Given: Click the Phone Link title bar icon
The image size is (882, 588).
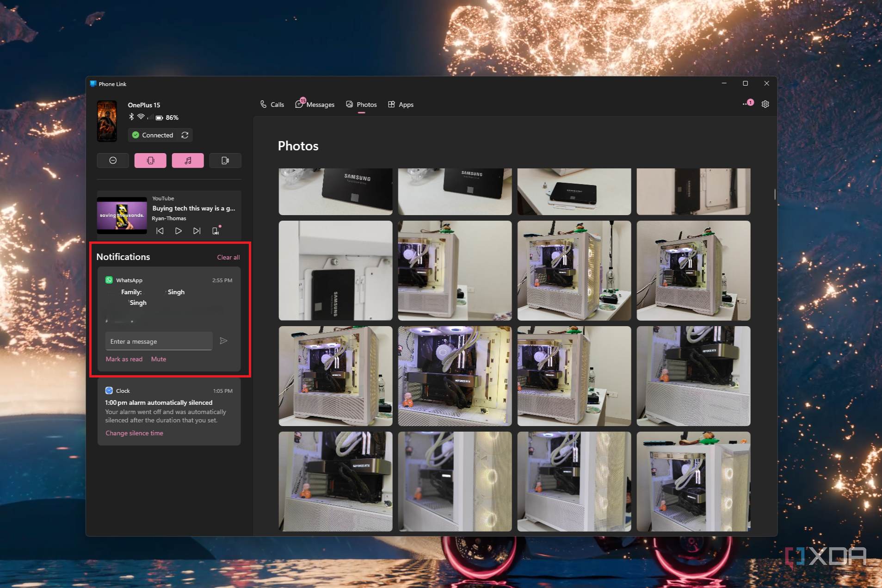Looking at the screenshot, I should click(x=93, y=84).
